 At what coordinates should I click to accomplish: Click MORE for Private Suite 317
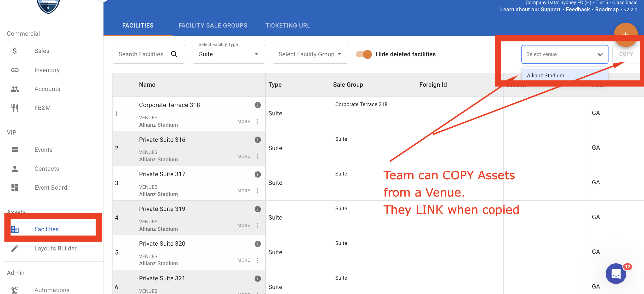tap(243, 191)
